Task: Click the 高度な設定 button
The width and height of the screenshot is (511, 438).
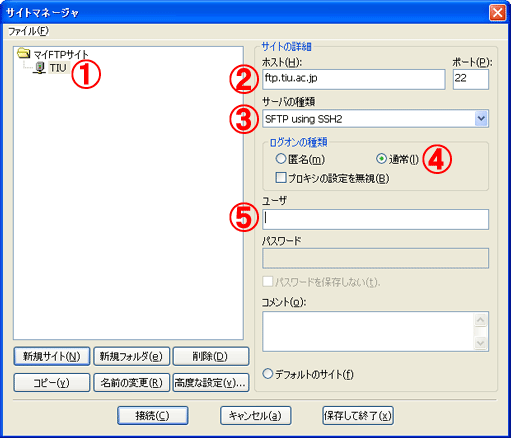Action: [211, 382]
